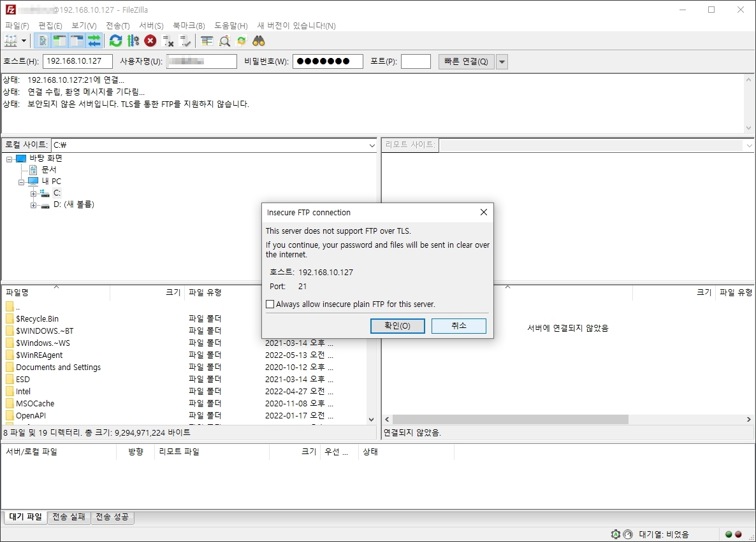The height and width of the screenshot is (542, 756).
Task: Close the Insecure FTP connection dialog
Action: coord(484,213)
